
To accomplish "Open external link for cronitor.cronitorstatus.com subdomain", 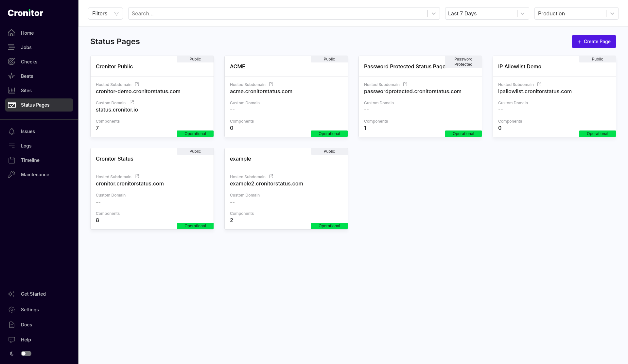I will [x=137, y=177].
